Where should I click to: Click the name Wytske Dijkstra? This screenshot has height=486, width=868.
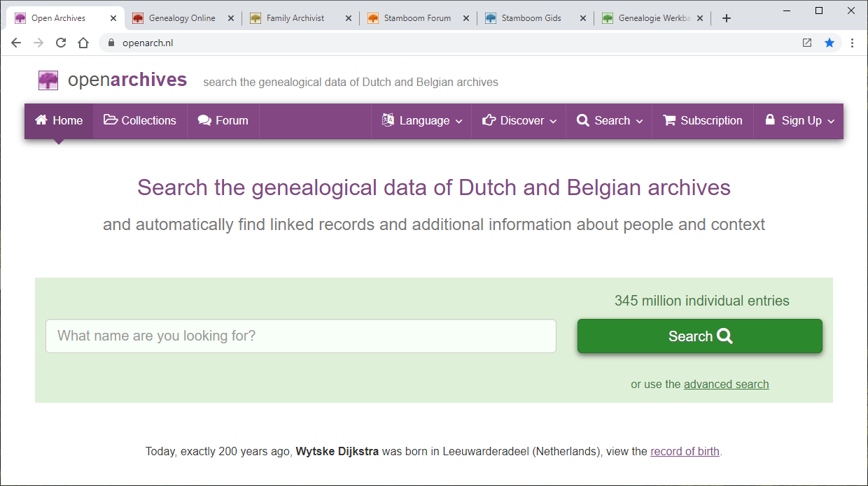click(x=337, y=451)
